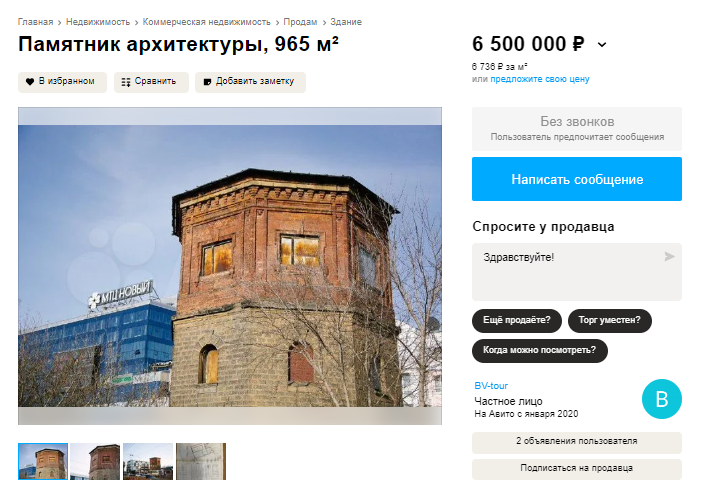The height and width of the screenshot is (497, 702).
Task: Open the seller avatar circle B
Action: (x=662, y=399)
